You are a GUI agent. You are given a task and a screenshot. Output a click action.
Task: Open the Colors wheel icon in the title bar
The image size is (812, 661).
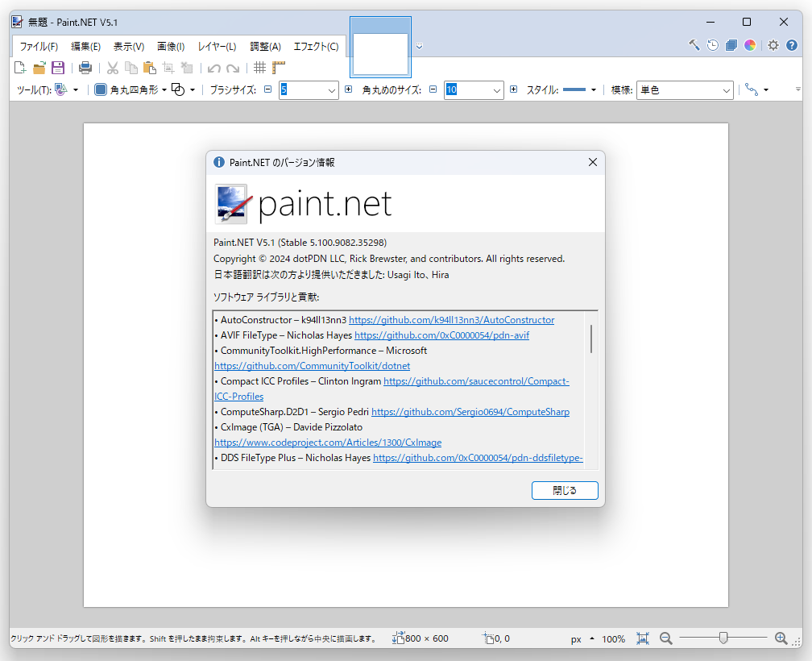click(x=750, y=45)
